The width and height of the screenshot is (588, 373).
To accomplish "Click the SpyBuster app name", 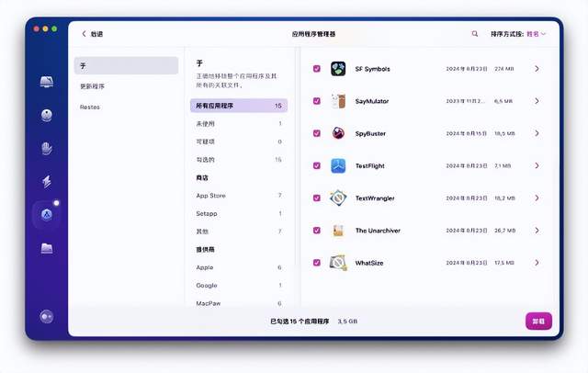I will click(x=370, y=133).
